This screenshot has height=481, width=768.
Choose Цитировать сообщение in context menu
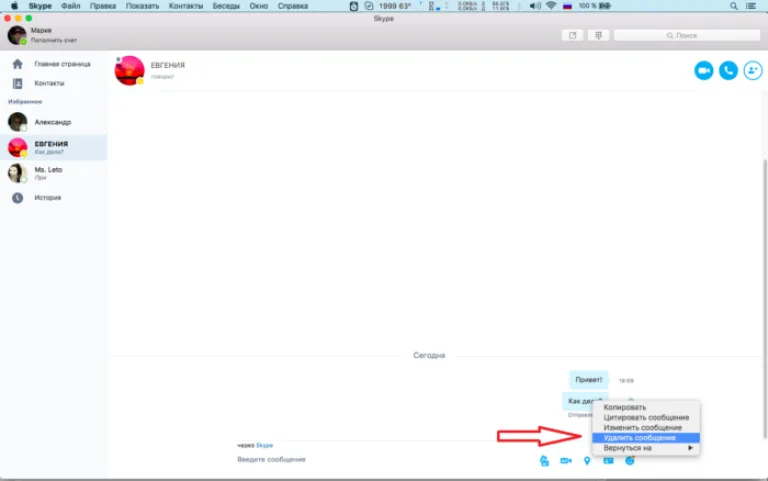(x=646, y=418)
